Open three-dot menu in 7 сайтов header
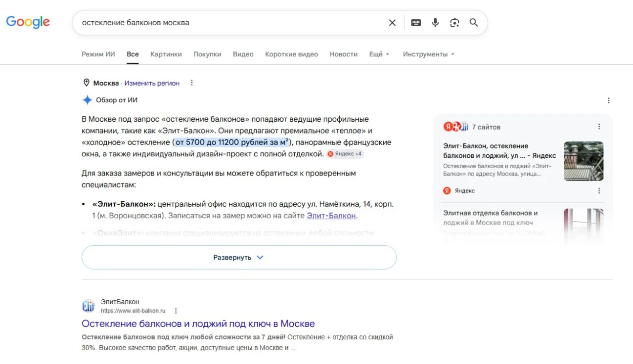This screenshot has height=364, width=633. (599, 127)
